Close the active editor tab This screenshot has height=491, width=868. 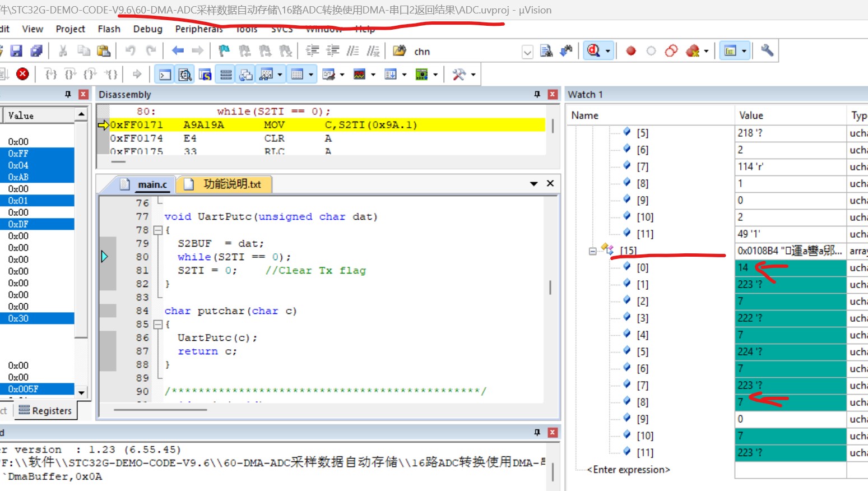click(x=550, y=183)
